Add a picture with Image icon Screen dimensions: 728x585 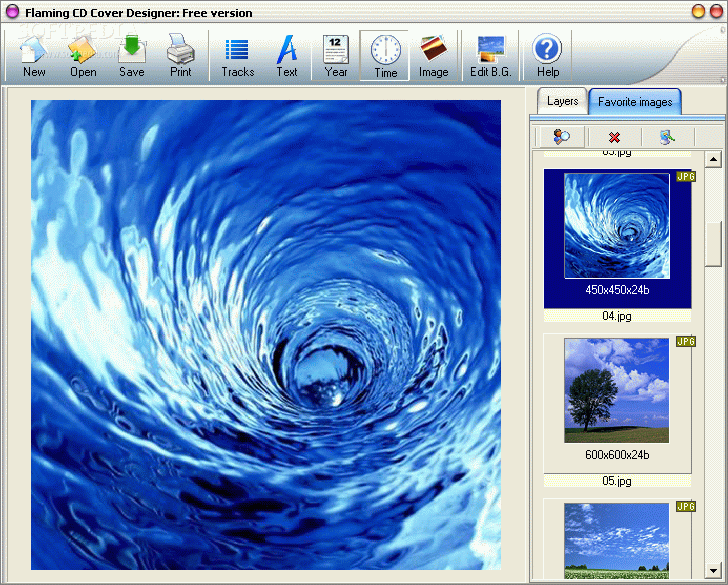tap(434, 56)
